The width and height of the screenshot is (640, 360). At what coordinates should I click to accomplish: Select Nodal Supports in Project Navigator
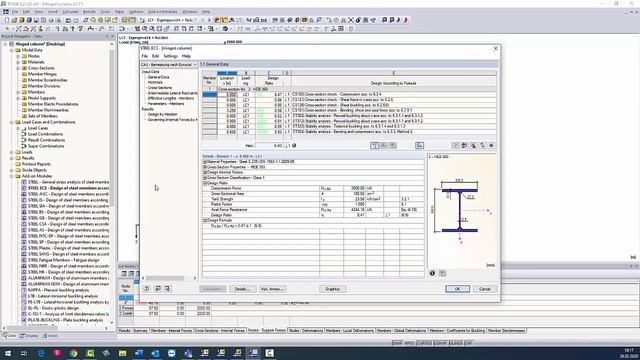click(x=42, y=98)
